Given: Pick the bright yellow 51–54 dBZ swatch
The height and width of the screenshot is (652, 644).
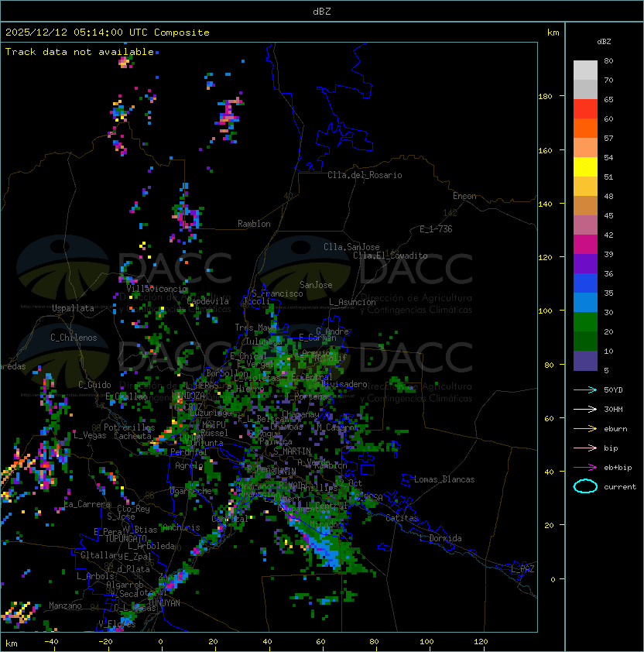Looking at the screenshot, I should click(x=585, y=166).
